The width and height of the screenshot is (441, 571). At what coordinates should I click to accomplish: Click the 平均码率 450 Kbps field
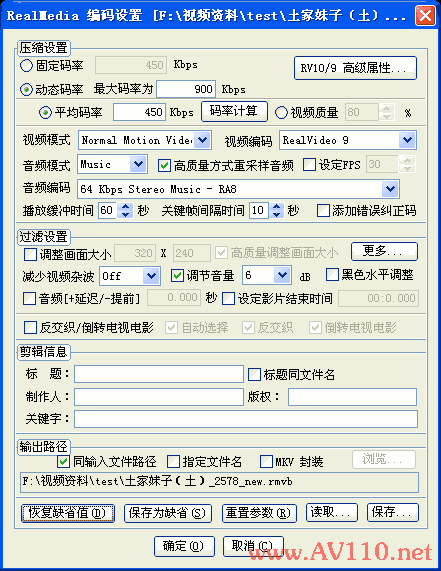pos(139,112)
